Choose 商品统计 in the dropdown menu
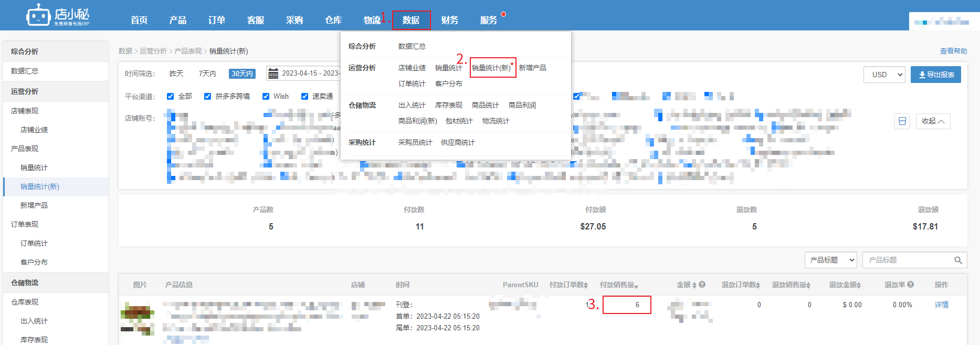Screen dimensions: 980x345 pos(486,105)
